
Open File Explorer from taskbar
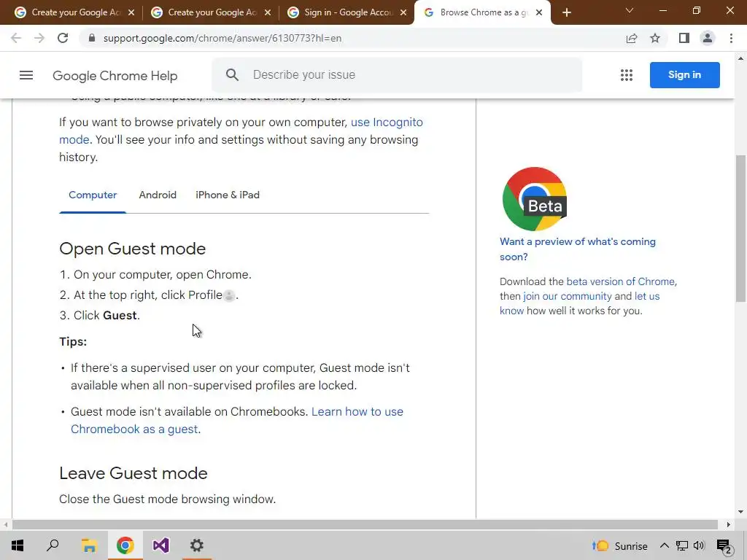89,545
